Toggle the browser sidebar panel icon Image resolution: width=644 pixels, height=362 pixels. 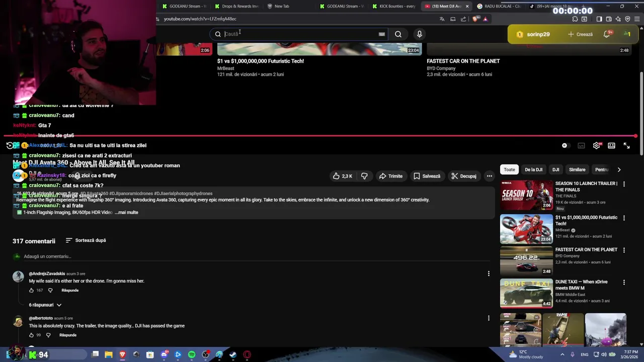[599, 19]
